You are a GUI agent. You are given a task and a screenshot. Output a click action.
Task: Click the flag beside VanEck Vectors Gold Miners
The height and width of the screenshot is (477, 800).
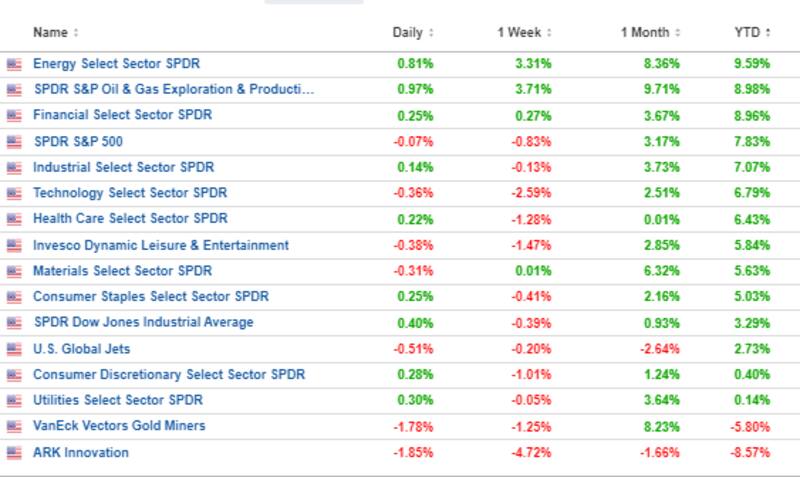(x=13, y=427)
